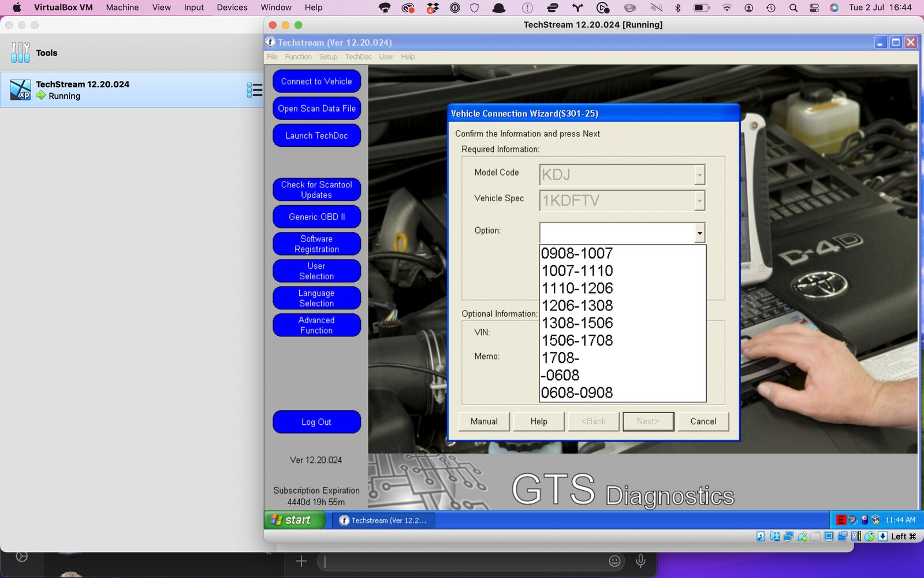
Task: Click the Log Out button
Action: click(x=316, y=422)
